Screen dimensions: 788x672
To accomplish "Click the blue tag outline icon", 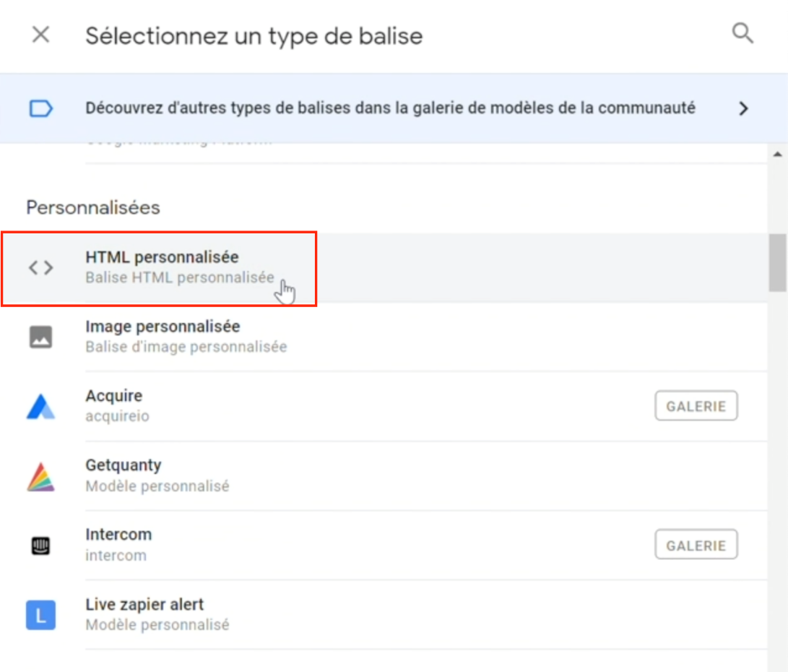I will click(40, 108).
